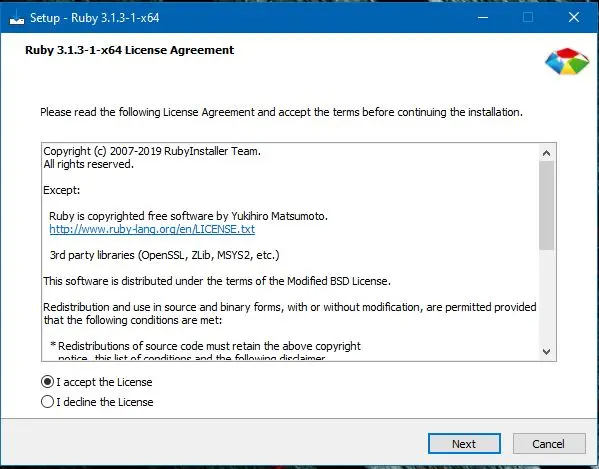The height and width of the screenshot is (469, 599).
Task: Click the 3rd party libraries line
Action: 165,255
